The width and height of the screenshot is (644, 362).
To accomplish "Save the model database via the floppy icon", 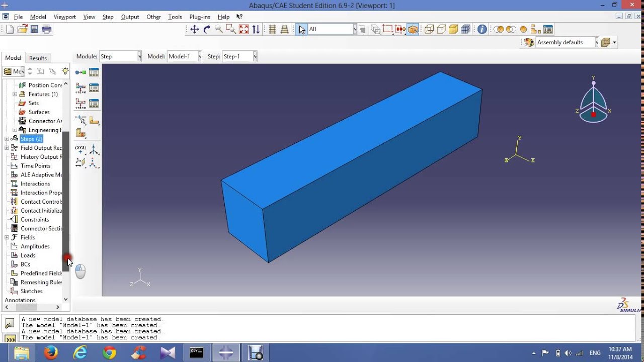I will coord(34,29).
